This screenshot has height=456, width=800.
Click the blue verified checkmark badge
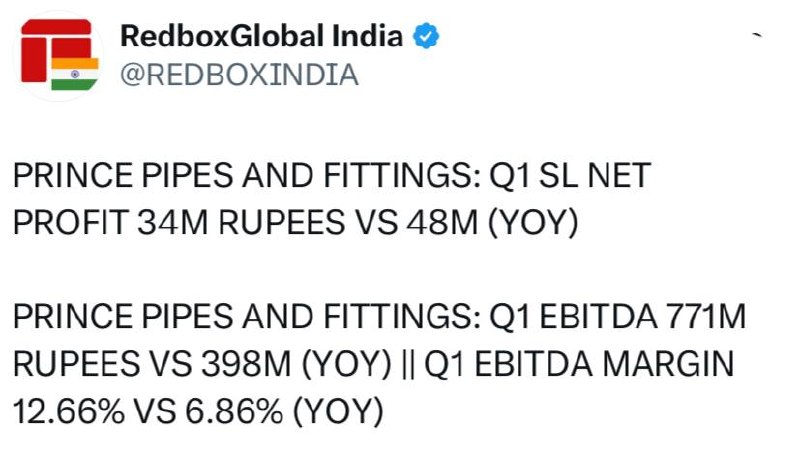pos(426,36)
